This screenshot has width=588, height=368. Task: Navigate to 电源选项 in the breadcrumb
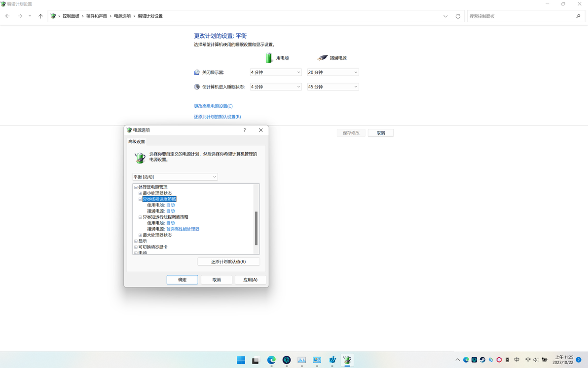point(122,16)
